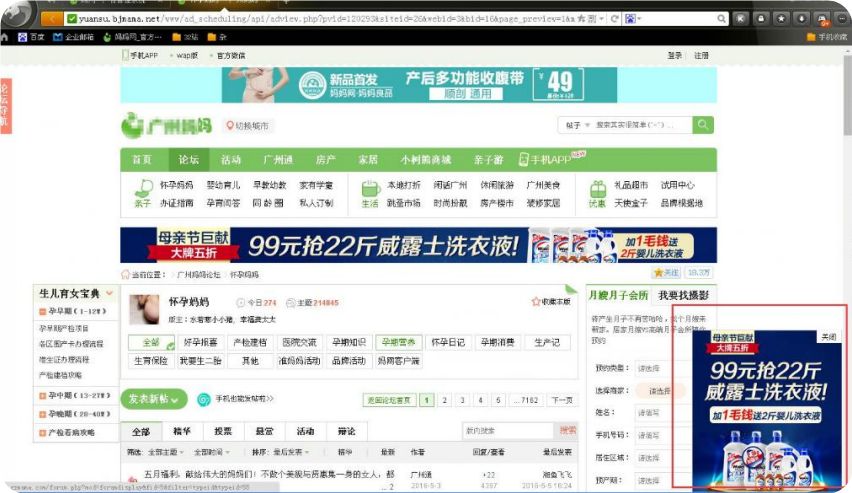Click the 下一页 pagination button
This screenshot has width=852, height=493.
[562, 400]
